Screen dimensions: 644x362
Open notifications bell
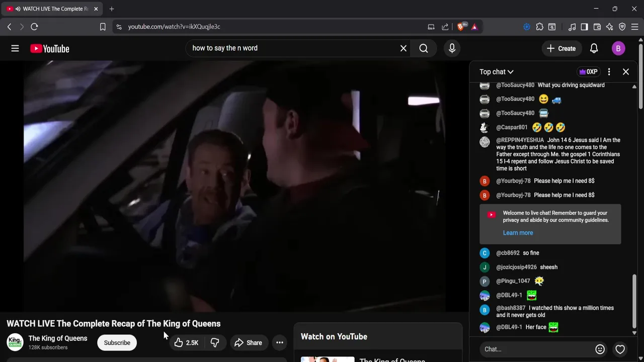pos(594,48)
